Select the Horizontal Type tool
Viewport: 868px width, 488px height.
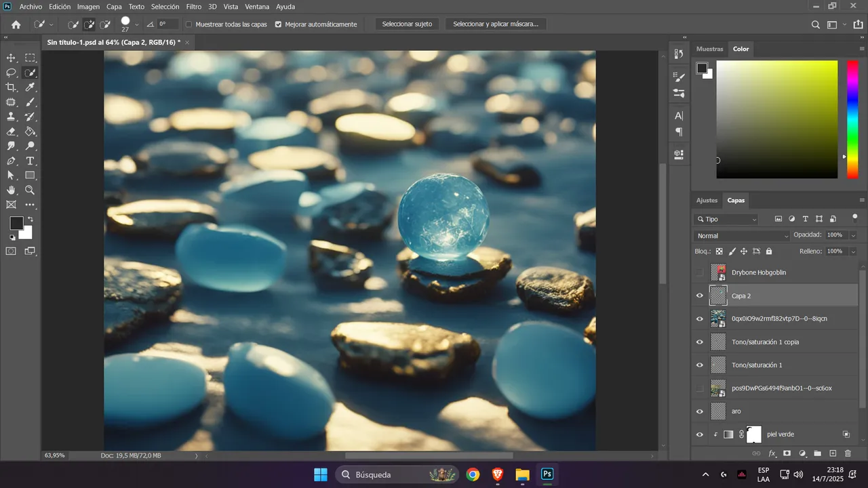pyautogui.click(x=31, y=161)
